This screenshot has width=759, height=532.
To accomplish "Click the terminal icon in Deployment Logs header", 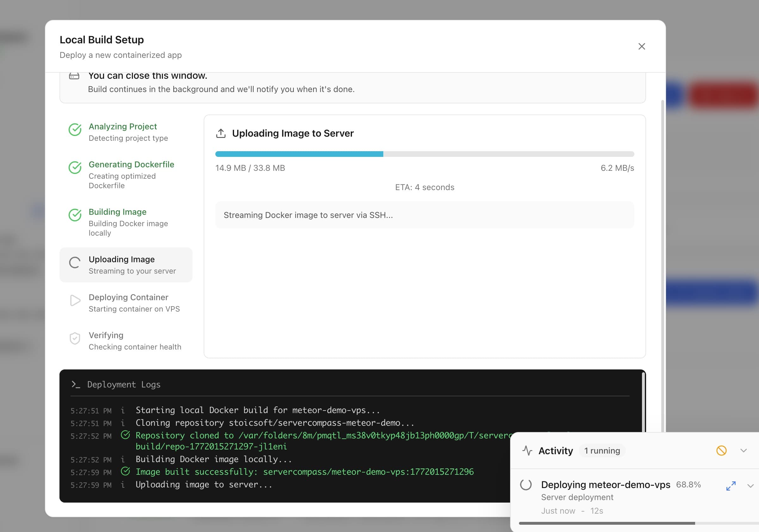I will coord(75,385).
